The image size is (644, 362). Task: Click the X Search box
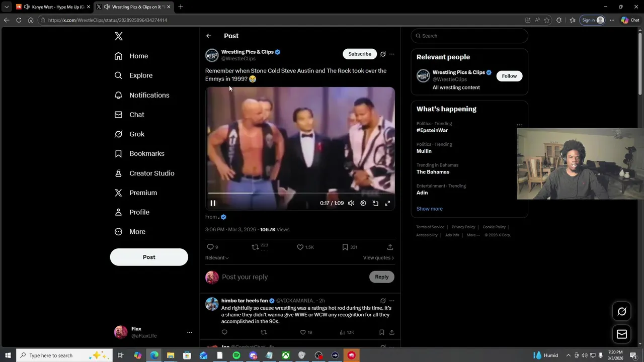click(469, 36)
